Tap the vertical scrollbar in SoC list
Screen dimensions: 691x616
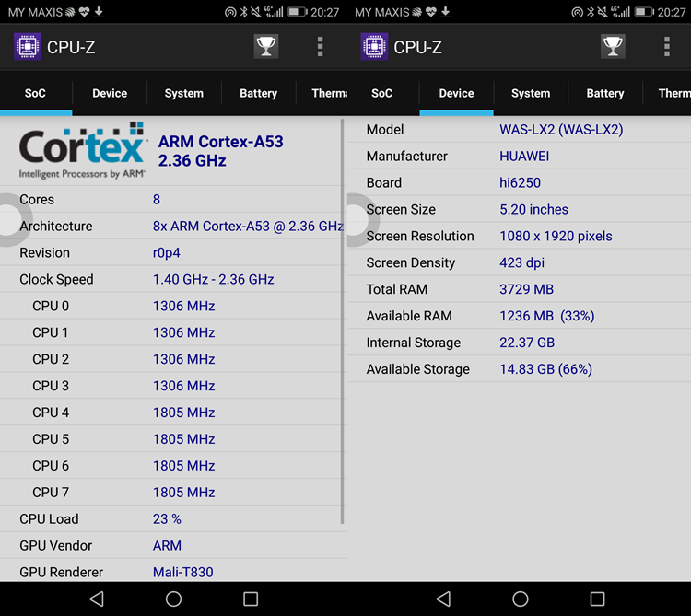click(342, 321)
